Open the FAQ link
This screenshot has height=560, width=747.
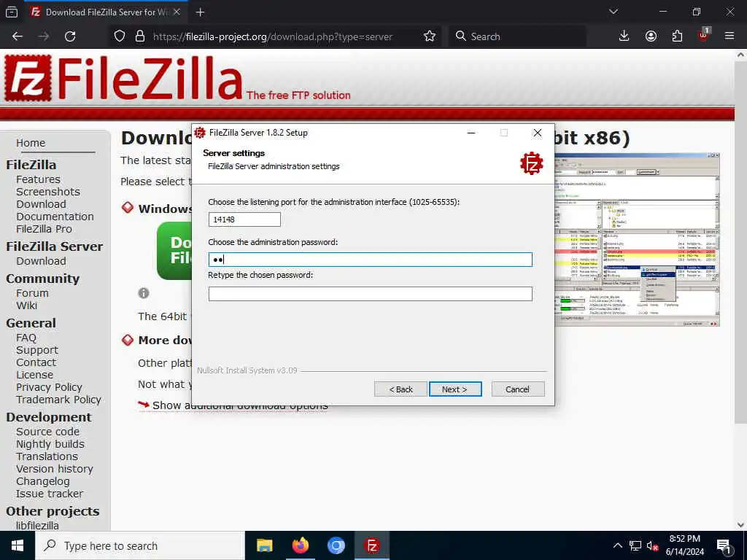point(26,338)
